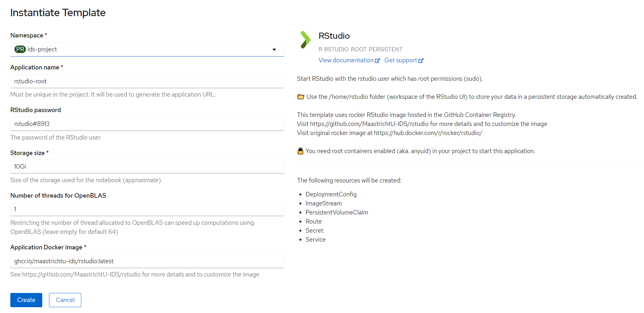
Task: Click the R RSTUDIO ROOT PERSISTENT tags
Action: pyautogui.click(x=360, y=49)
